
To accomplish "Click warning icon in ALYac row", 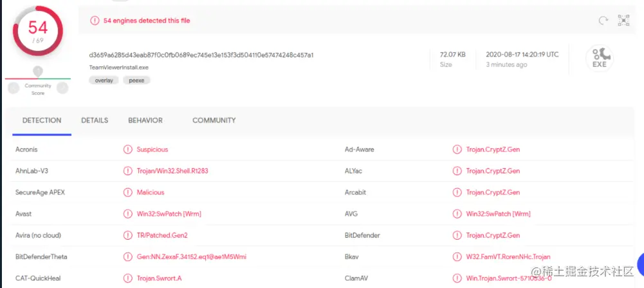I will click(457, 171).
